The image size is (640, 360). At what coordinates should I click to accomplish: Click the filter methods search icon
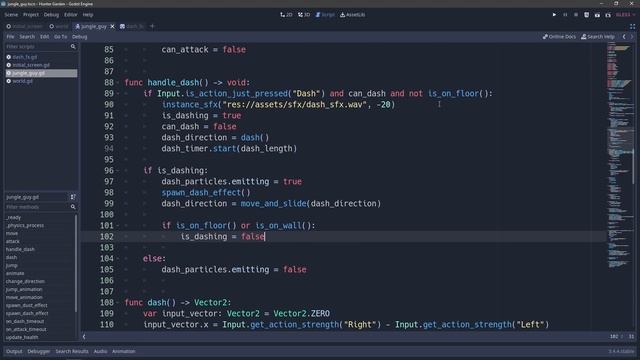point(73,207)
